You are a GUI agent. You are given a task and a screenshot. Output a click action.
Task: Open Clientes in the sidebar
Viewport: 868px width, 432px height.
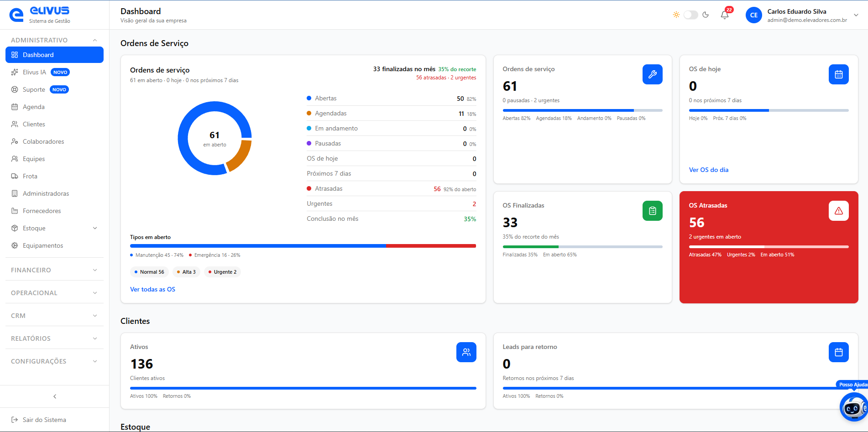tap(54, 124)
